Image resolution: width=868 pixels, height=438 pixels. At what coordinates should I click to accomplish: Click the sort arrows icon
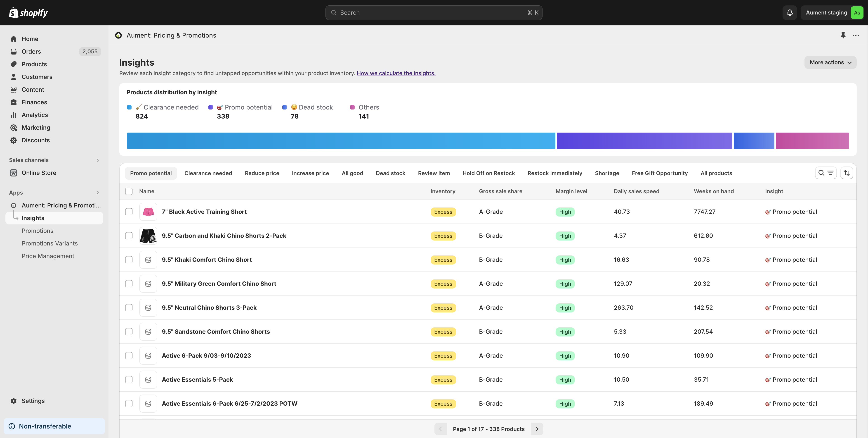point(847,173)
